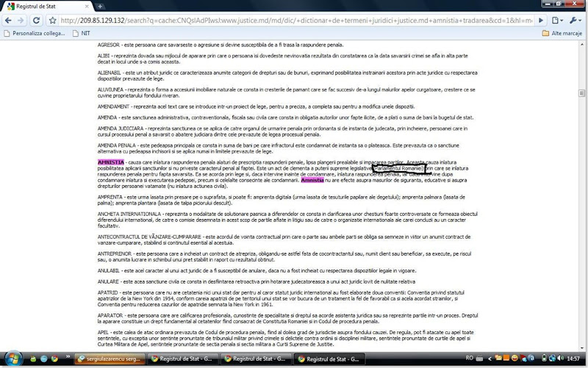Image resolution: width=588 pixels, height=368 pixels.
Task: Reload the page with the refresh icon
Action: coord(36,21)
